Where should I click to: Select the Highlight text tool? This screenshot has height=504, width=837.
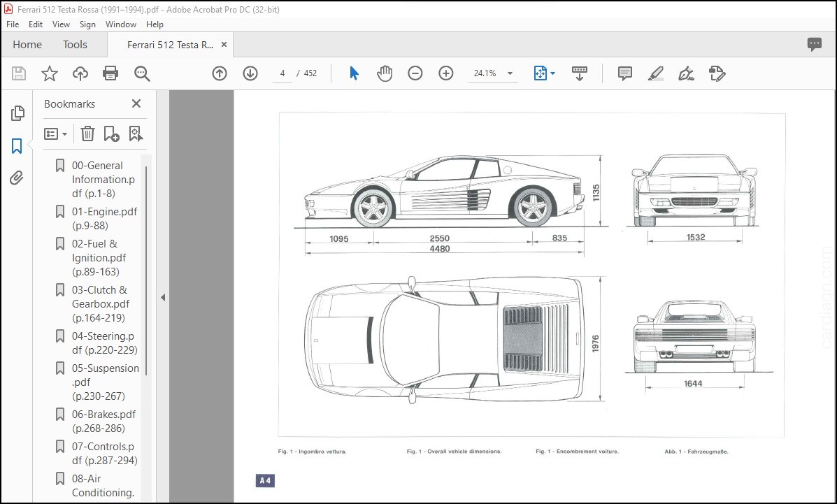[655, 73]
